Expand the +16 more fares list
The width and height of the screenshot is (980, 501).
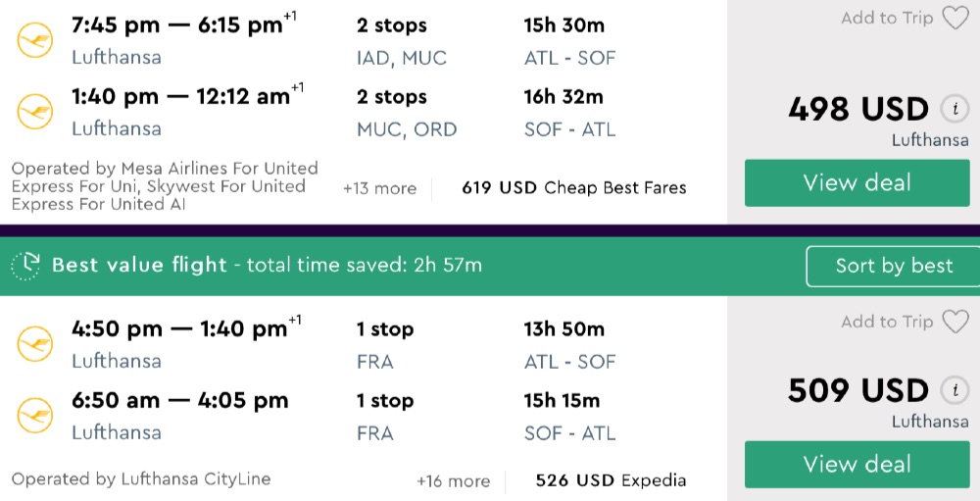click(453, 480)
